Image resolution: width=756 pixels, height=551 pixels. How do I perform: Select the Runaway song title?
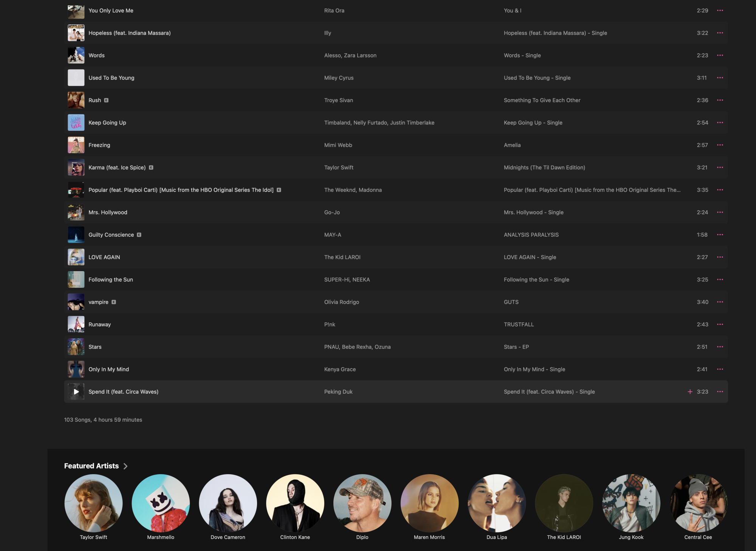coord(99,324)
